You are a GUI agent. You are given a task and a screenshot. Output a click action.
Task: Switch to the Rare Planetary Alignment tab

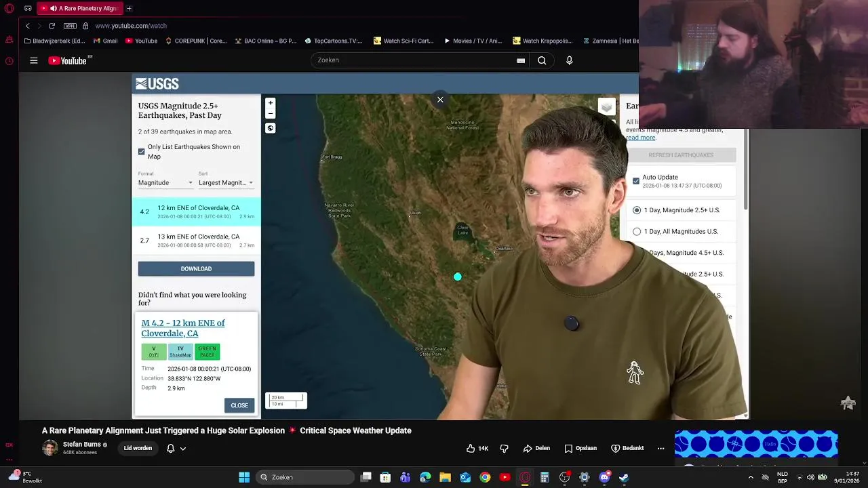[79, 8]
